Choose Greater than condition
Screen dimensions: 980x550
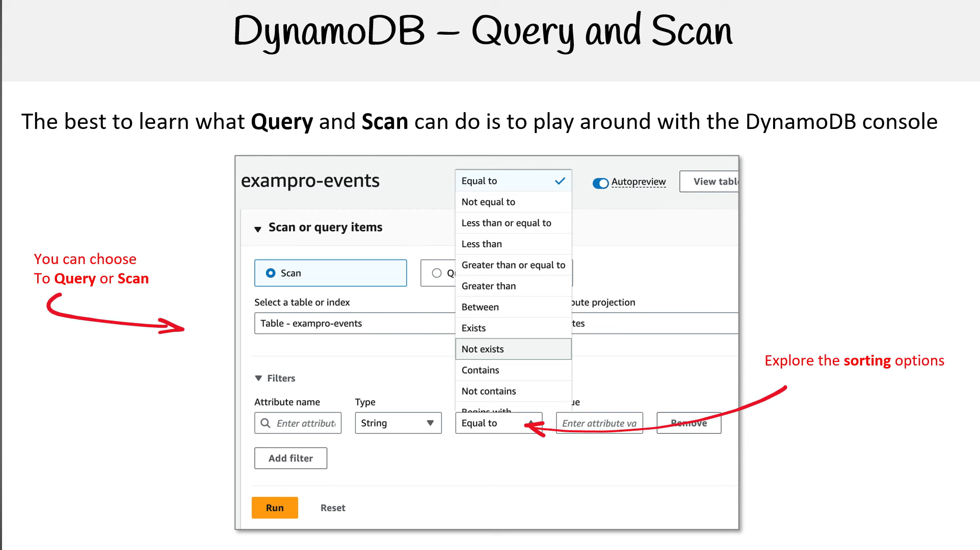coord(513,286)
